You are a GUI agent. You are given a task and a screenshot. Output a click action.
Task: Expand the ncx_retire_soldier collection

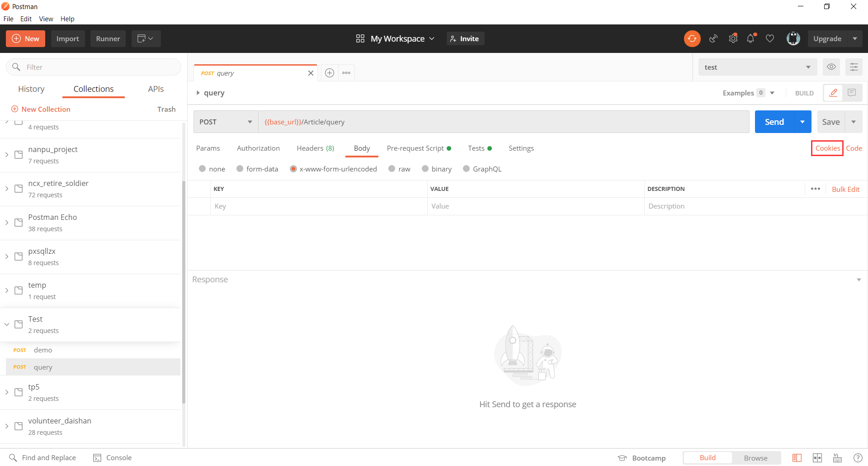pyautogui.click(x=7, y=189)
